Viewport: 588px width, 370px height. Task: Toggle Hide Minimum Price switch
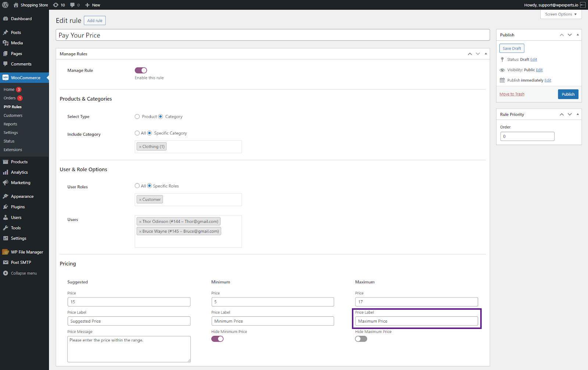(217, 339)
